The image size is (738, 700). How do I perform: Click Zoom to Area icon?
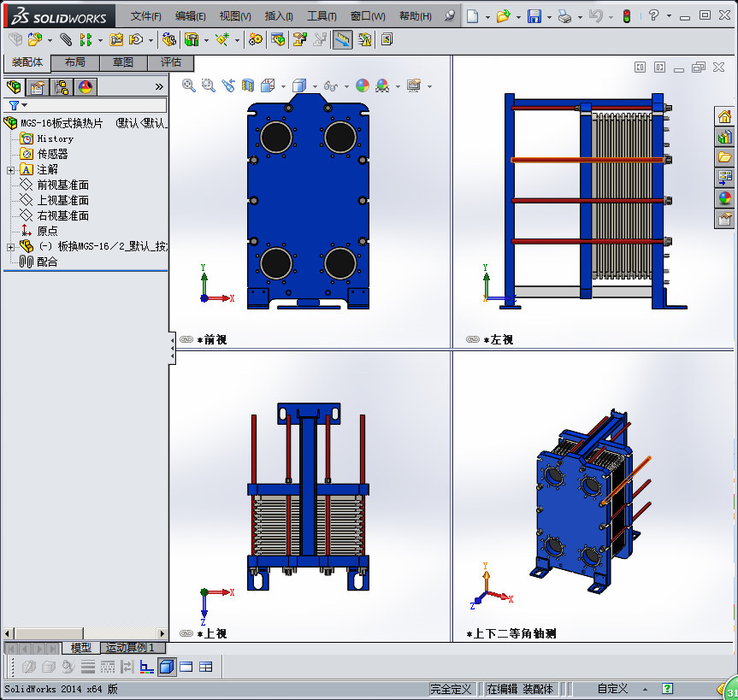coord(208,85)
